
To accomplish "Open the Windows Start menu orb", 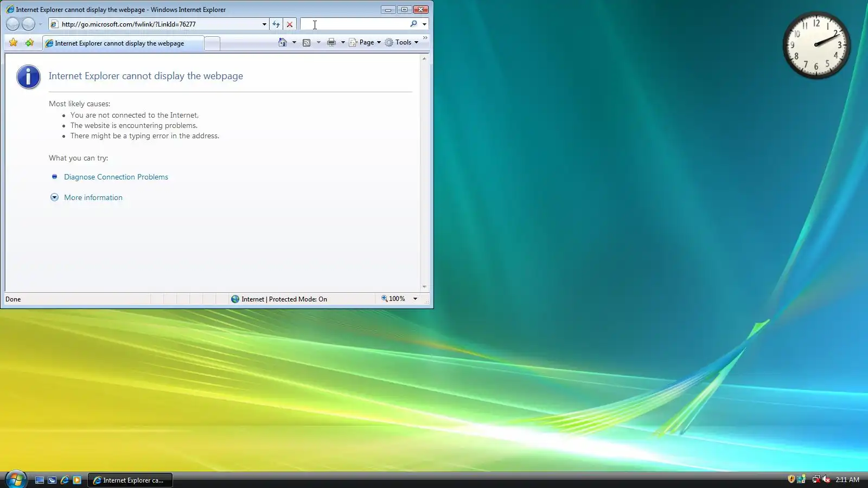I will 16,479.
